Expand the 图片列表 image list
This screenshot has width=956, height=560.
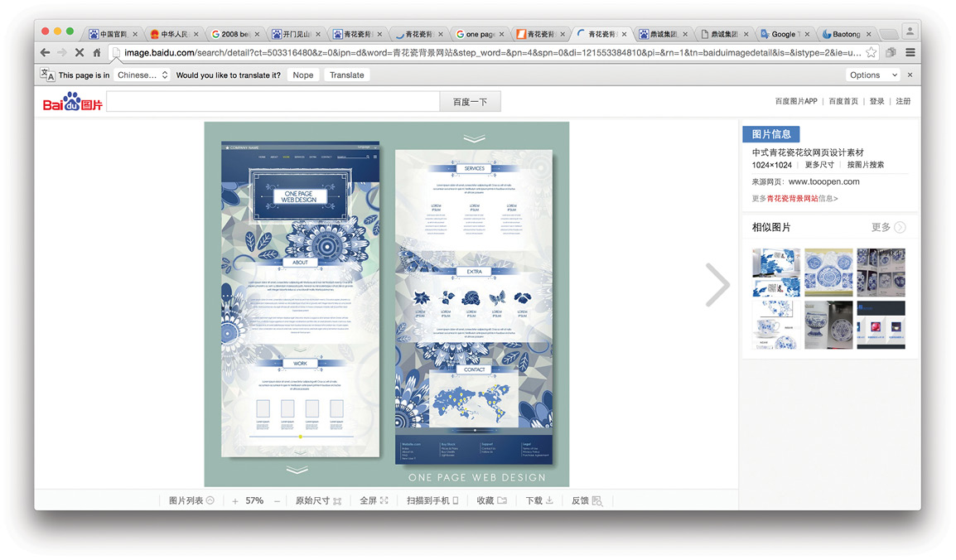[x=191, y=501]
